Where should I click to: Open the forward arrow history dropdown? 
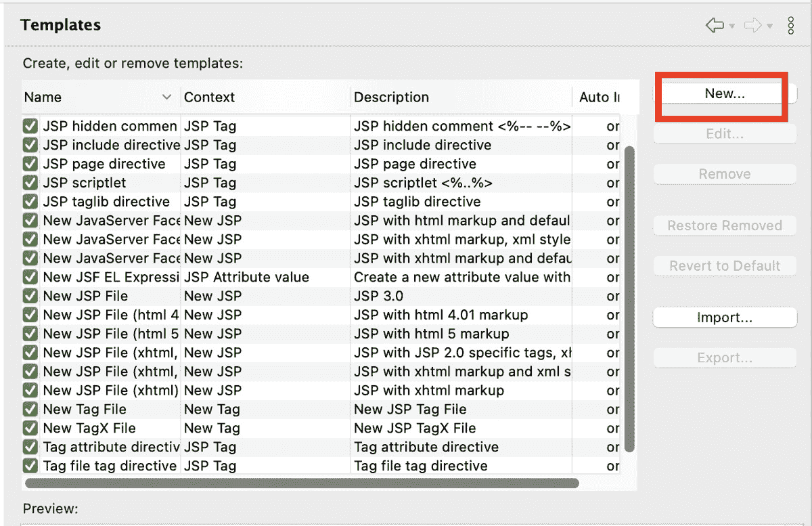770,26
